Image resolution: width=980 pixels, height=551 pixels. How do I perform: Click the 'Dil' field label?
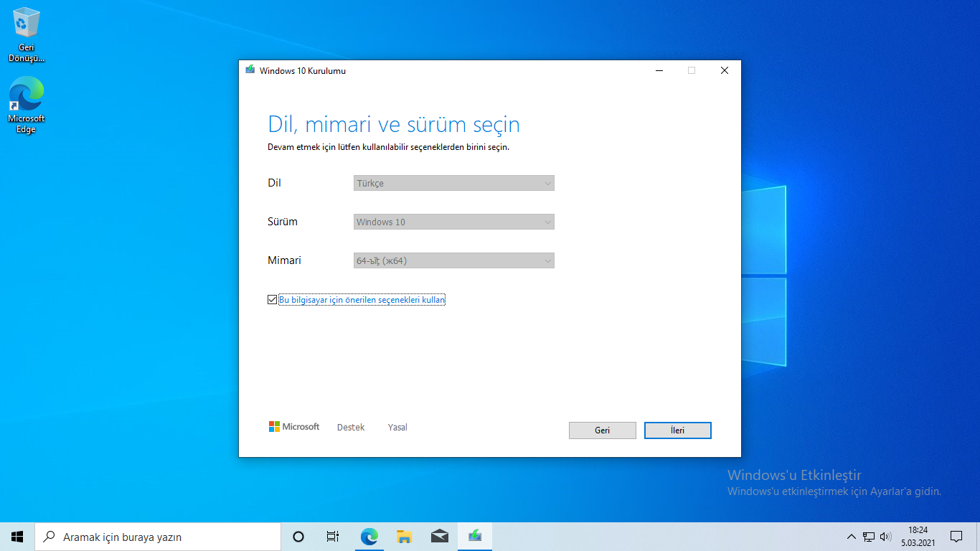click(274, 183)
